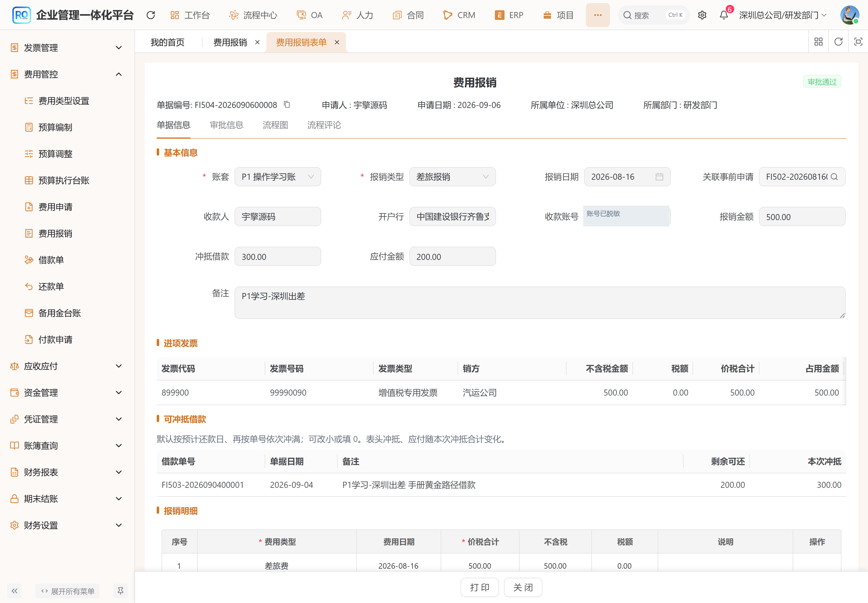
Task: Go to 工作台 in top navigation
Action: pos(190,15)
